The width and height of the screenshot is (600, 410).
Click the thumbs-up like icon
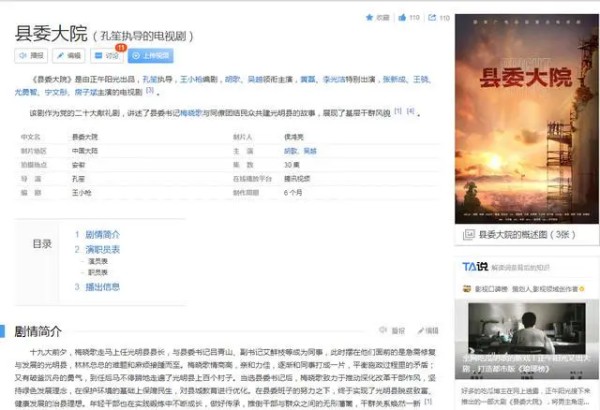(x=402, y=17)
